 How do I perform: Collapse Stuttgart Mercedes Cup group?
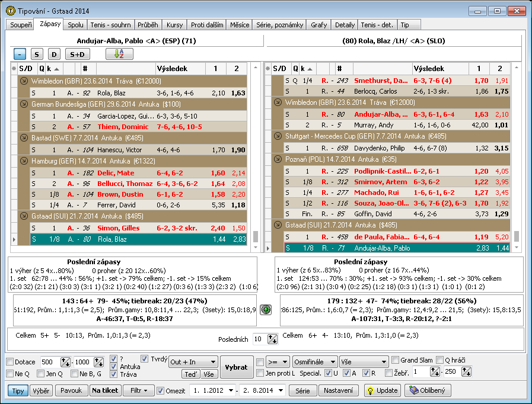tap(278, 136)
